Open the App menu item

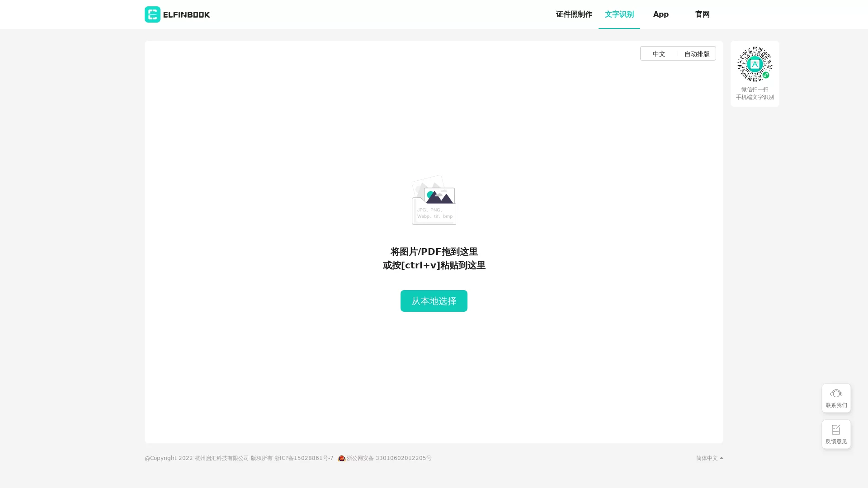[660, 14]
